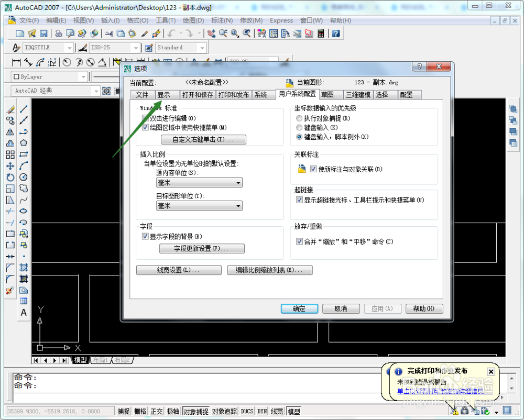This screenshot has height=420, width=524.
Task: Click the Workspace Settings gear icon
Action: 106,91
